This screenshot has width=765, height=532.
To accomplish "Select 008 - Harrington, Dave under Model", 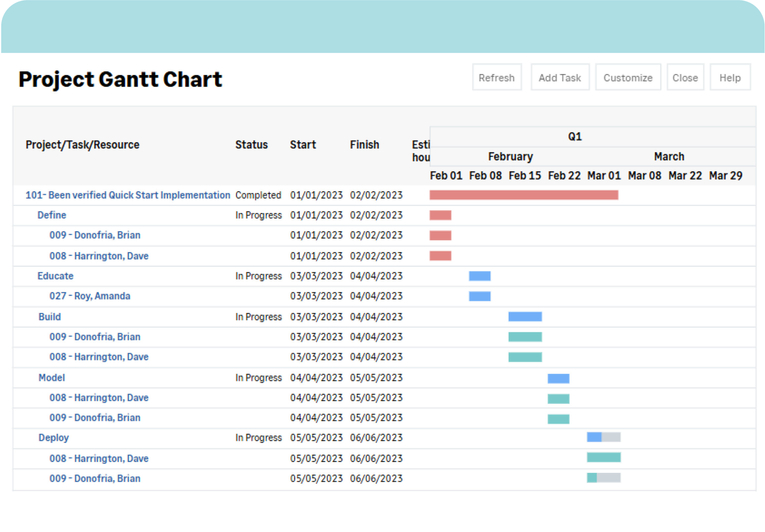I will pyautogui.click(x=99, y=397).
